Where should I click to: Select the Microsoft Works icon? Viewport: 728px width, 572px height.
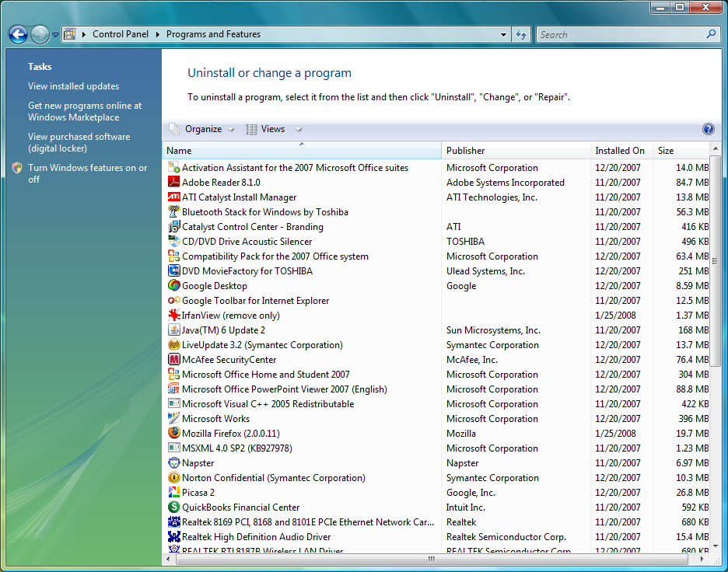[173, 418]
